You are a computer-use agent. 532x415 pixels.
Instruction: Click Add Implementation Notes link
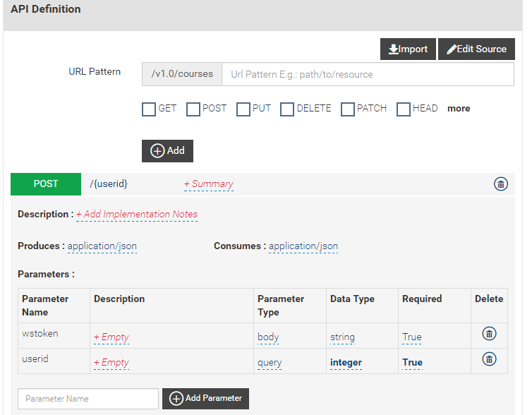tap(137, 215)
